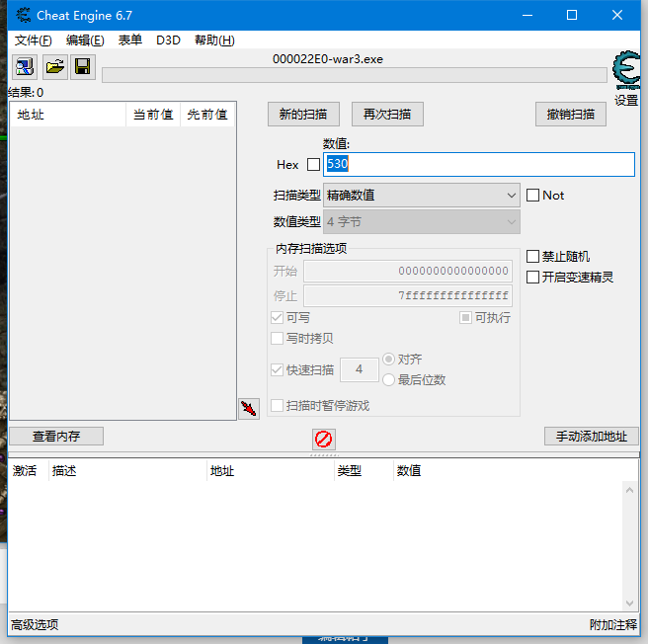Open the 表单 menu

[x=130, y=40]
